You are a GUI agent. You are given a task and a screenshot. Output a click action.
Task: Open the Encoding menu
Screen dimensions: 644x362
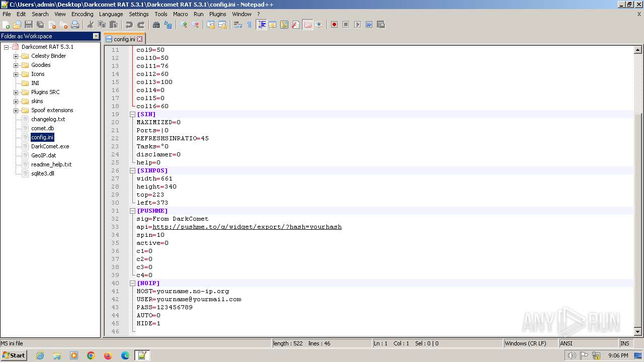82,14
